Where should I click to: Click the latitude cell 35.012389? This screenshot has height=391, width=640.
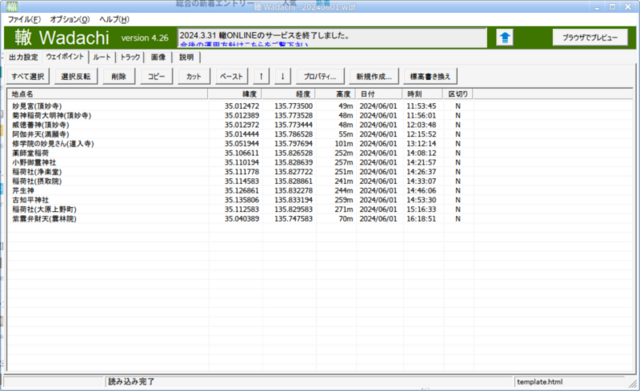click(242, 116)
